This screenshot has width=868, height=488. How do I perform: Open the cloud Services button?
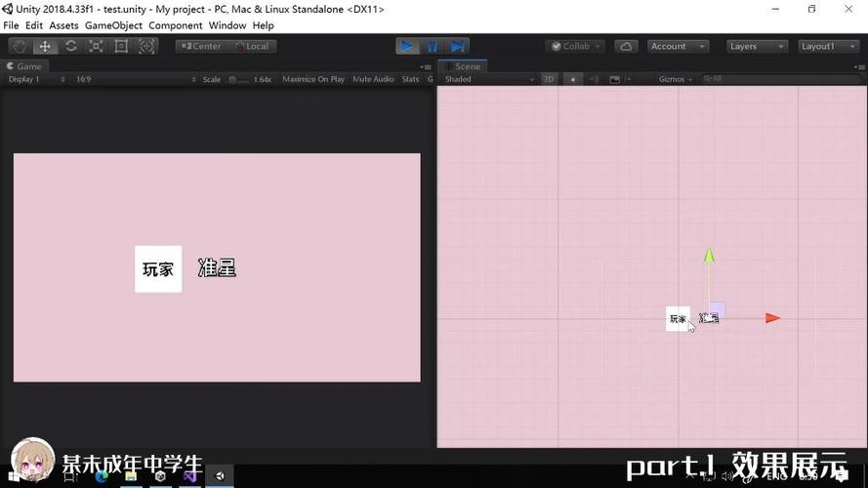point(626,47)
